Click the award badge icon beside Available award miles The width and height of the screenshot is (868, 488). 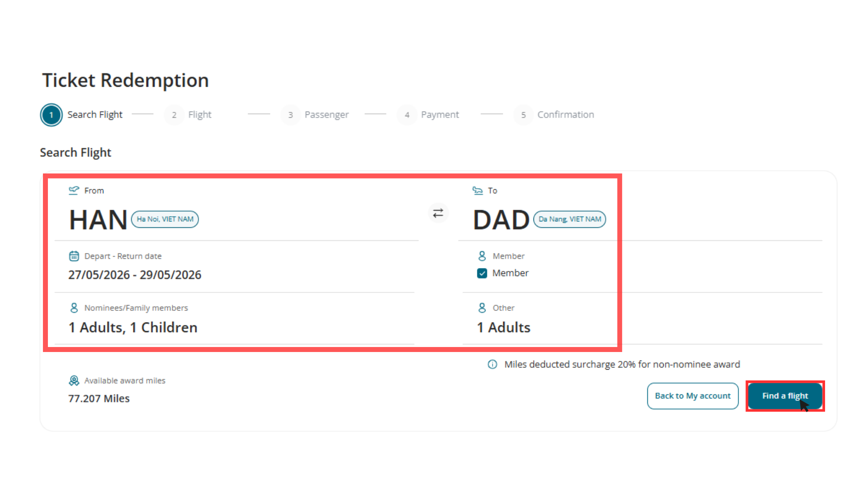pyautogui.click(x=74, y=380)
